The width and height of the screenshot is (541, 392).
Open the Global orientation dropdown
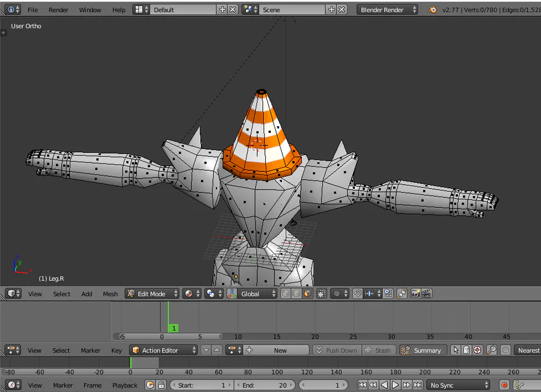click(257, 293)
